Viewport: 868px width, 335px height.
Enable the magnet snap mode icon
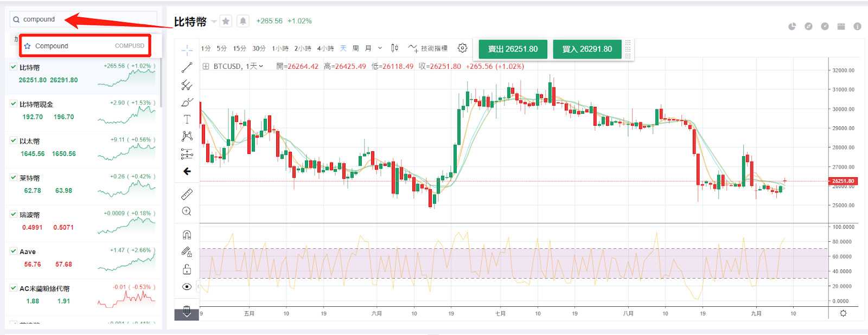[x=187, y=235]
